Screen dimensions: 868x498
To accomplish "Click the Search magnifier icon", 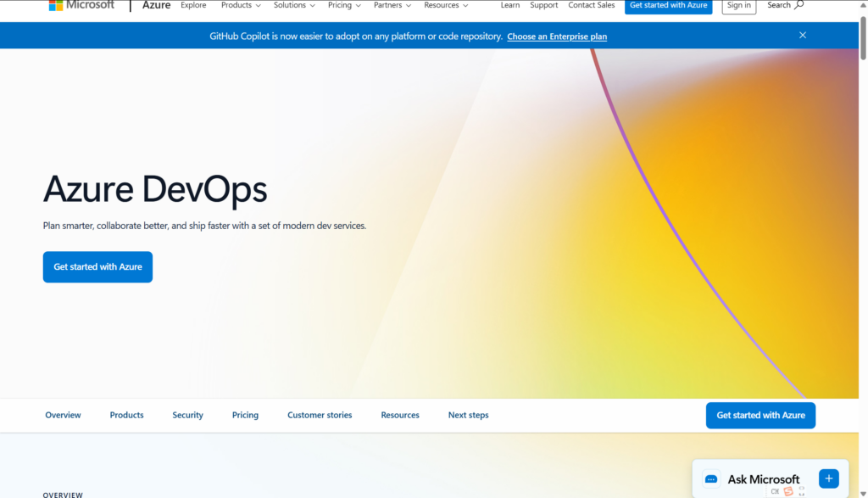I will [798, 5].
